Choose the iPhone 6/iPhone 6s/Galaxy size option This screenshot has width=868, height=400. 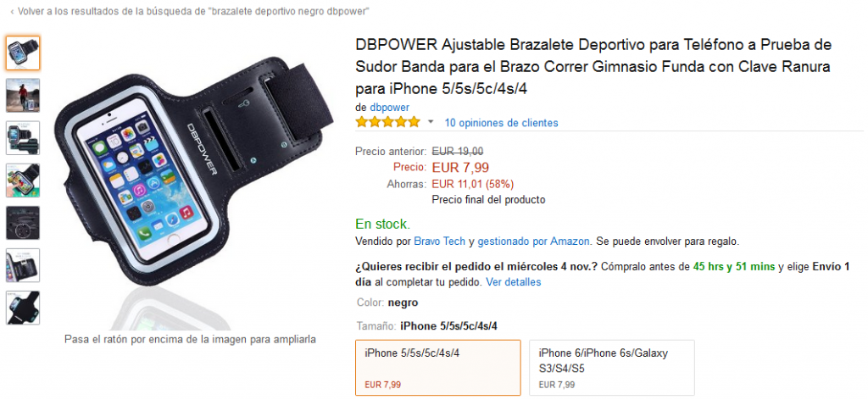click(x=612, y=368)
